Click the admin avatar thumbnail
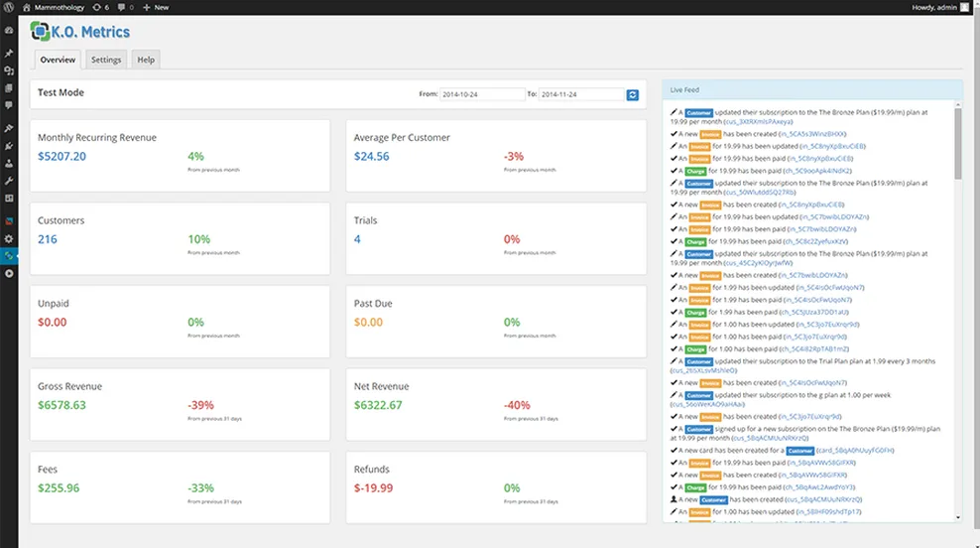980x548 pixels. (x=964, y=8)
